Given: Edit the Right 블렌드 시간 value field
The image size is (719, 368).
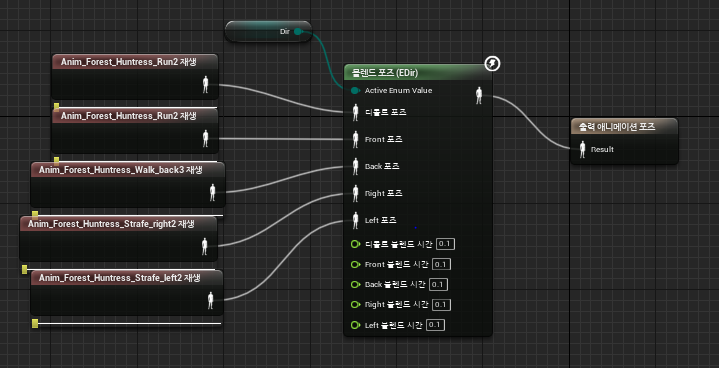Looking at the screenshot, I should [442, 305].
